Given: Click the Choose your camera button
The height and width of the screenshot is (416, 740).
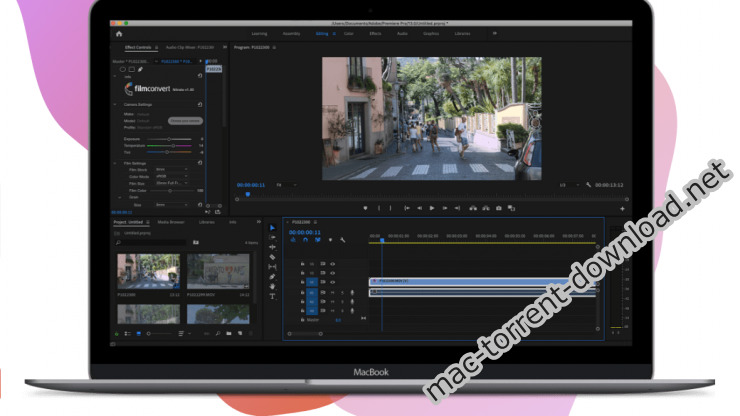Looking at the screenshot, I should click(x=183, y=120).
